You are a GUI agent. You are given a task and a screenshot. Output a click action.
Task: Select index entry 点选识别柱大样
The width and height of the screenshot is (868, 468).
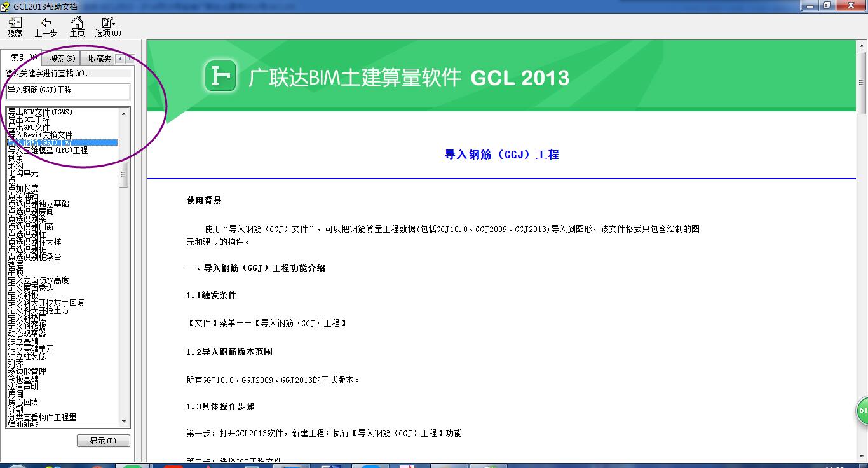tap(34, 242)
